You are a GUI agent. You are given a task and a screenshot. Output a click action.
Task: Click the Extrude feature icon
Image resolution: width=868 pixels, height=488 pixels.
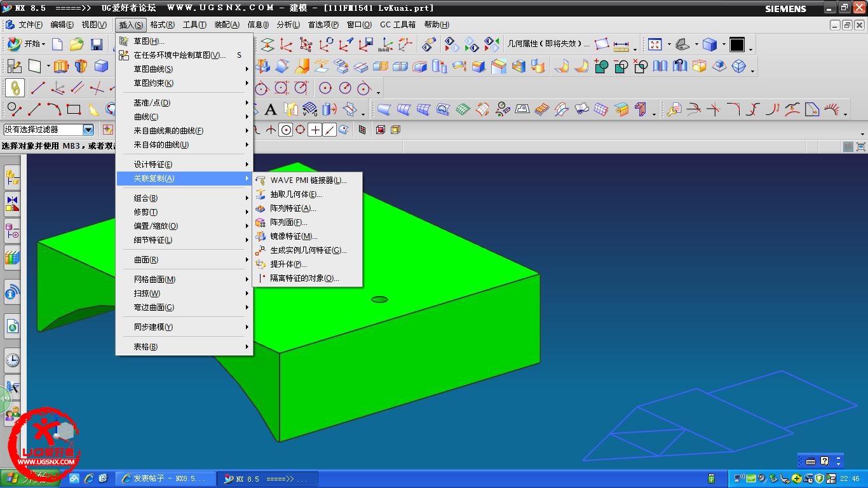[x=61, y=66]
